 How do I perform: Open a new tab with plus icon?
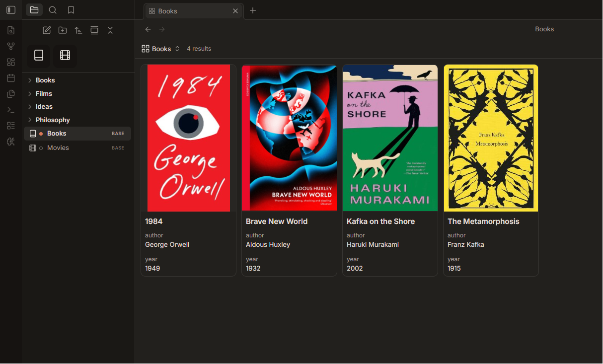pos(253,10)
